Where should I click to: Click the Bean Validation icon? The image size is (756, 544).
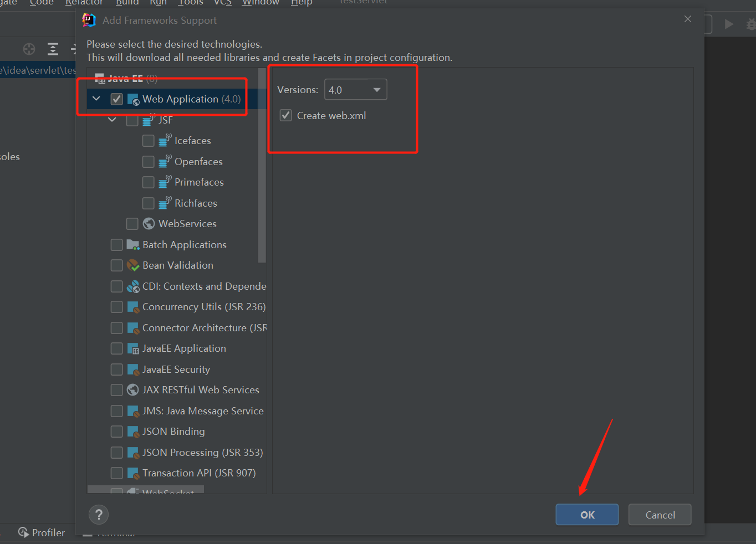(x=133, y=265)
